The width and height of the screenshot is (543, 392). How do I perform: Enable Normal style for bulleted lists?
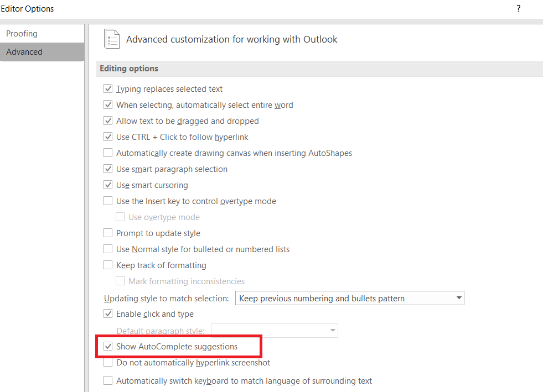point(108,249)
